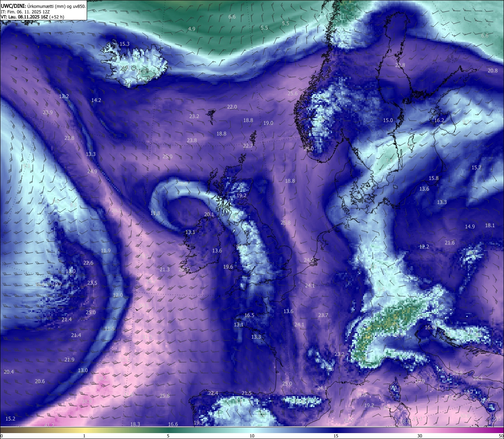This screenshot has width=504, height=439.
Task: Pick the 21.6 value label
Action: [450, 243]
